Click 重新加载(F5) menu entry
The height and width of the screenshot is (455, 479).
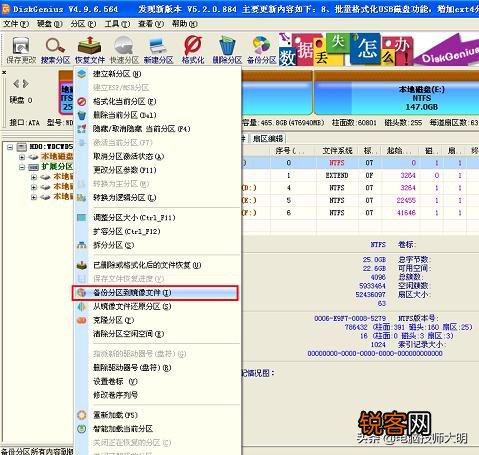tap(157, 415)
